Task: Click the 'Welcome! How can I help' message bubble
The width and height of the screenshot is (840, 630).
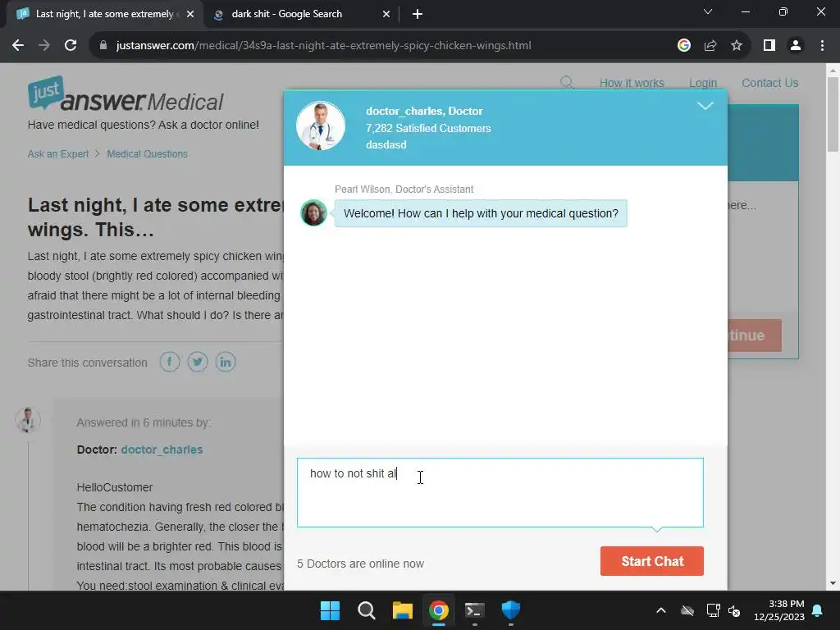Action: click(x=481, y=213)
